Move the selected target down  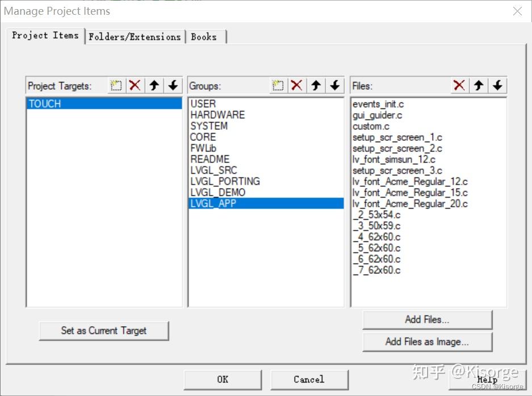[174, 85]
